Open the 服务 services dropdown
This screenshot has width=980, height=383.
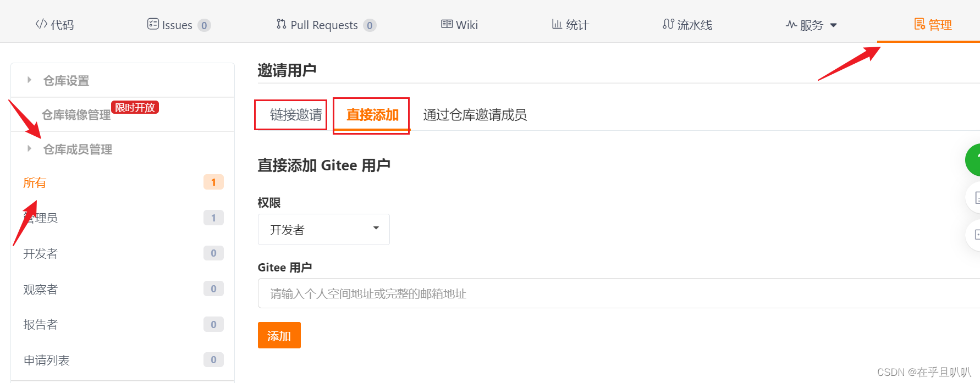[x=811, y=25]
